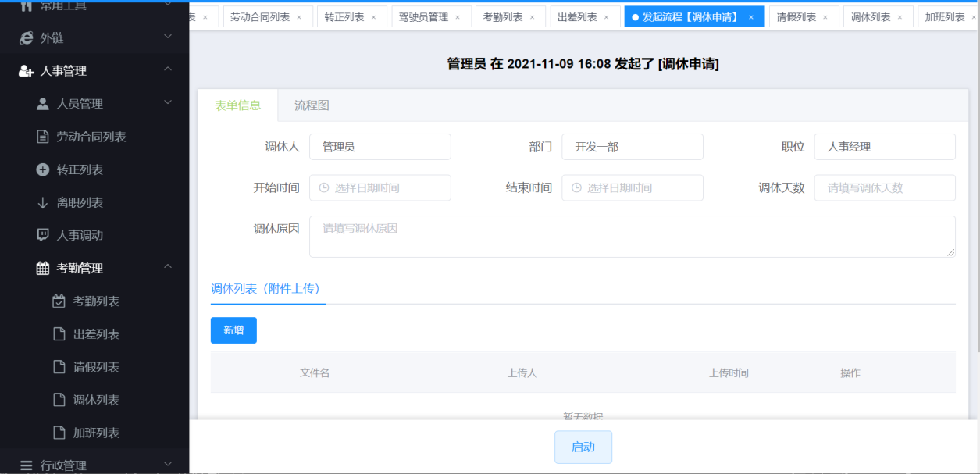Close the 出差列表 tab
Viewport: 980px width, 474px height.
click(x=606, y=17)
